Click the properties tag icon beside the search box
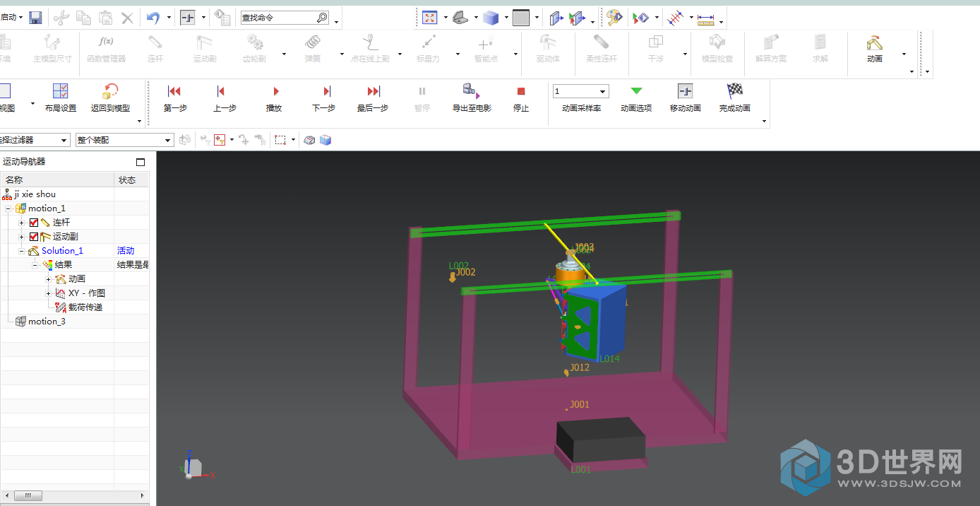The image size is (980, 506). pos(223,18)
